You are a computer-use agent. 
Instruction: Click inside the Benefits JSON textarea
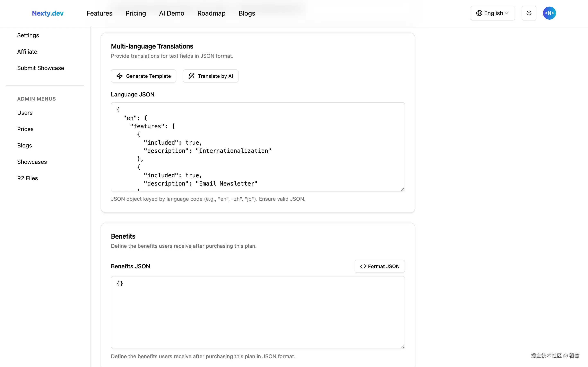pos(257,313)
